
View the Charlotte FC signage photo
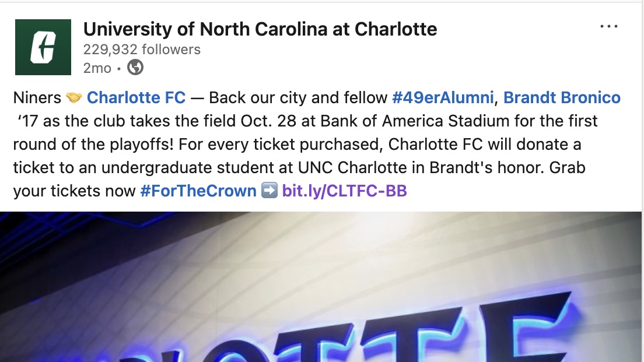point(322,286)
